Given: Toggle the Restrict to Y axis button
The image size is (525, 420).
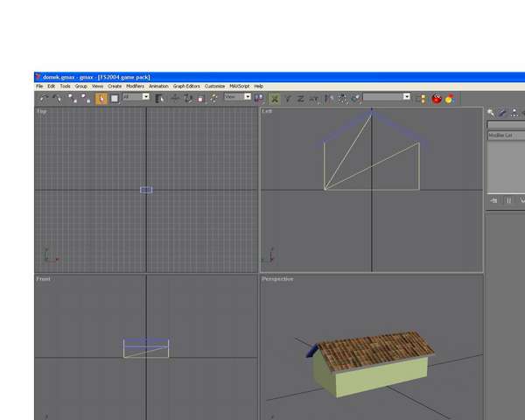Looking at the screenshot, I should (x=288, y=99).
